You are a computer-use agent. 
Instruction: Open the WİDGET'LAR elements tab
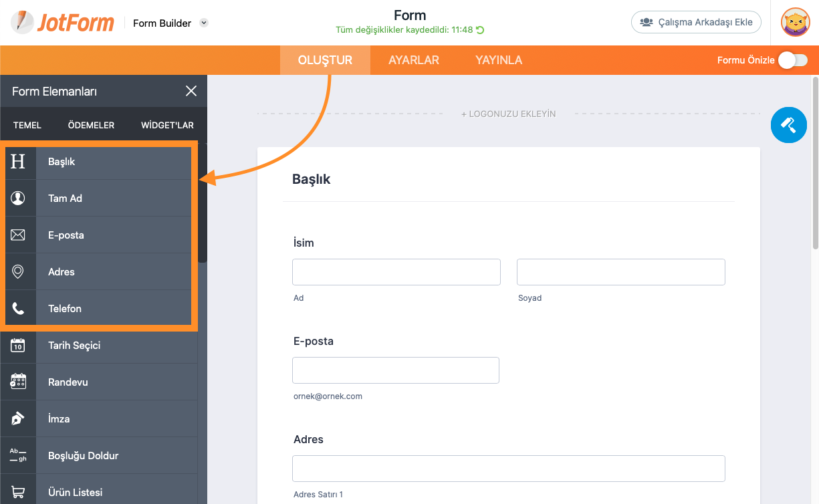[x=167, y=125]
